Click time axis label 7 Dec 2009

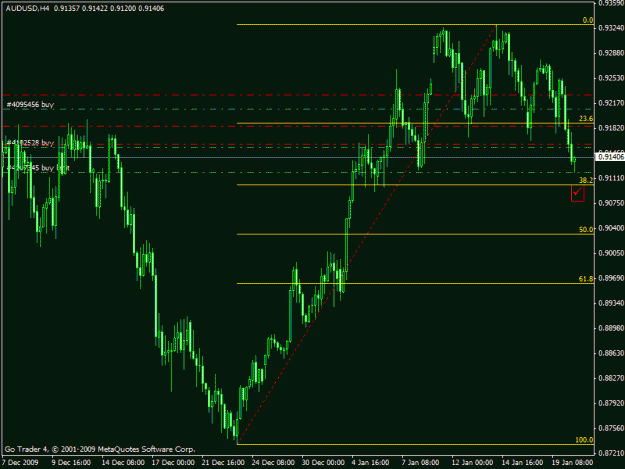(x=20, y=463)
